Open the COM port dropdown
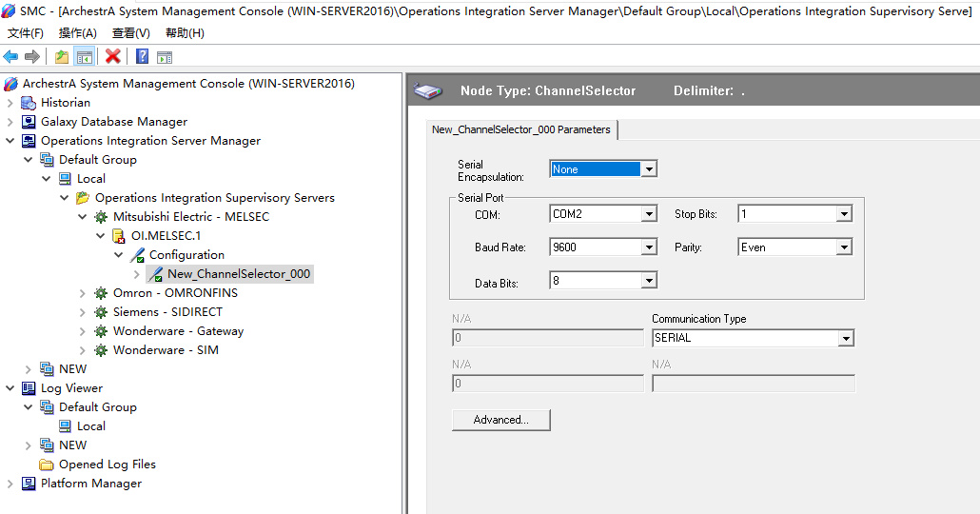980x514 pixels. coord(649,215)
